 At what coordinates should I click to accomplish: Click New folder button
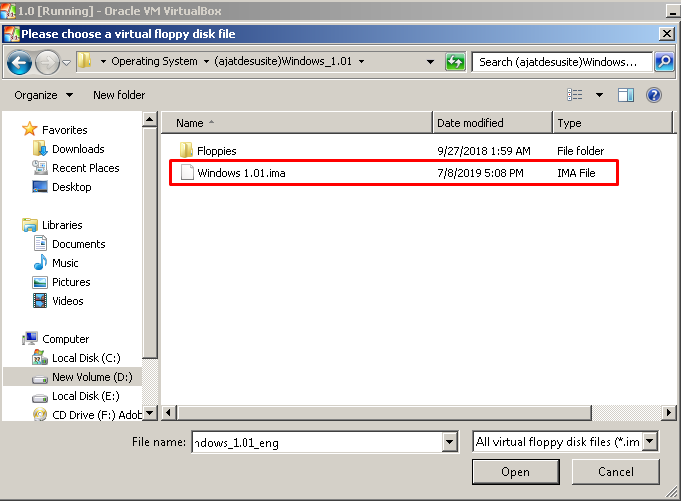coord(119,95)
